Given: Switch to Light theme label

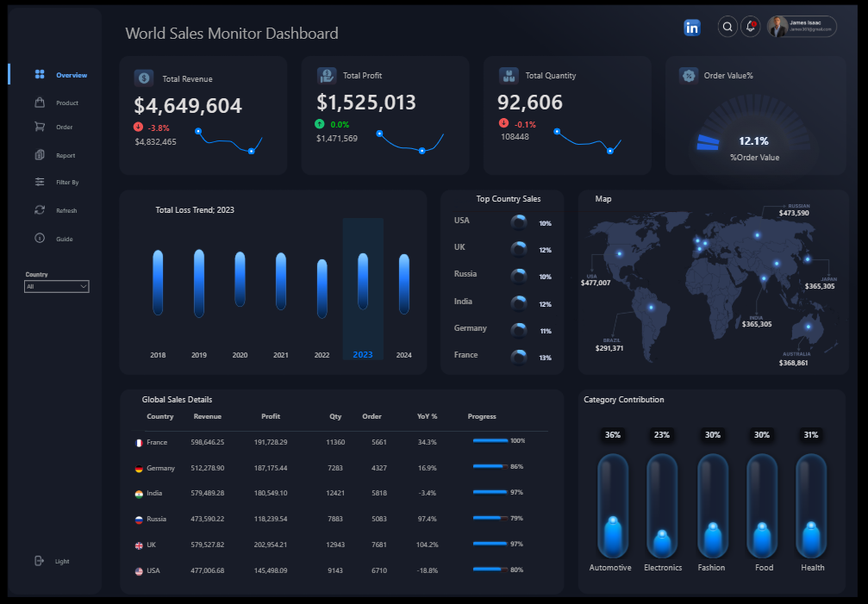Looking at the screenshot, I should (x=62, y=562).
